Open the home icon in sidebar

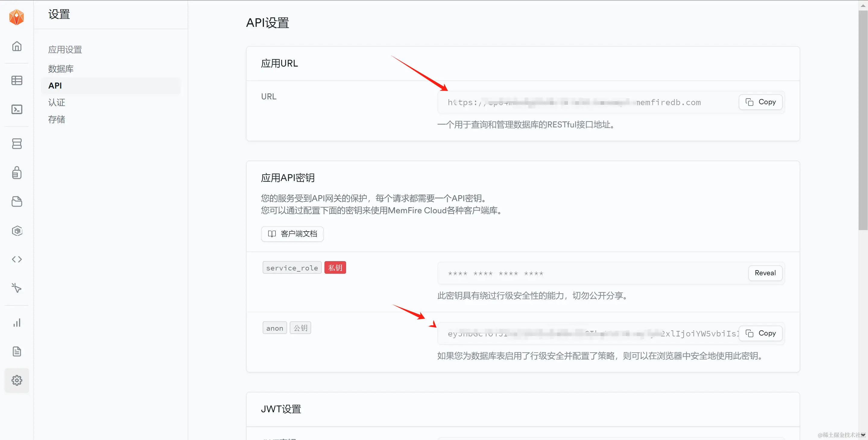(x=17, y=46)
